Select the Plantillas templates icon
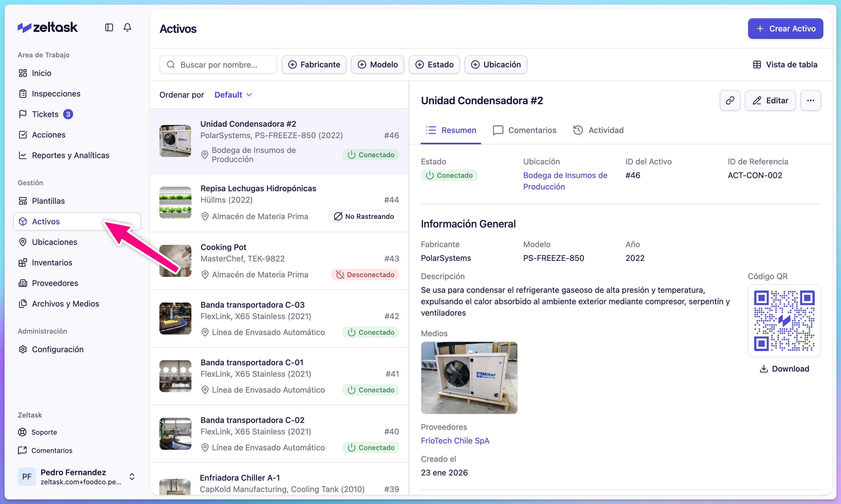The height and width of the screenshot is (504, 841). tap(23, 201)
